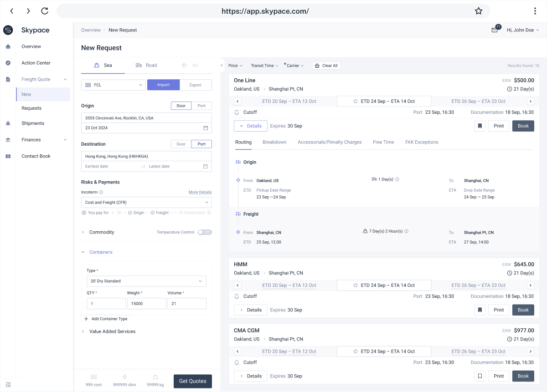
Task: Open calendar icon for origin date 23 Oct 2024
Action: click(x=206, y=128)
